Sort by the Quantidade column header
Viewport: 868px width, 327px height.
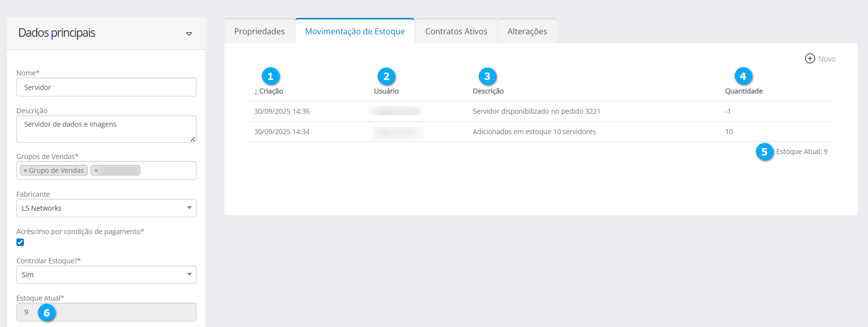pos(744,91)
